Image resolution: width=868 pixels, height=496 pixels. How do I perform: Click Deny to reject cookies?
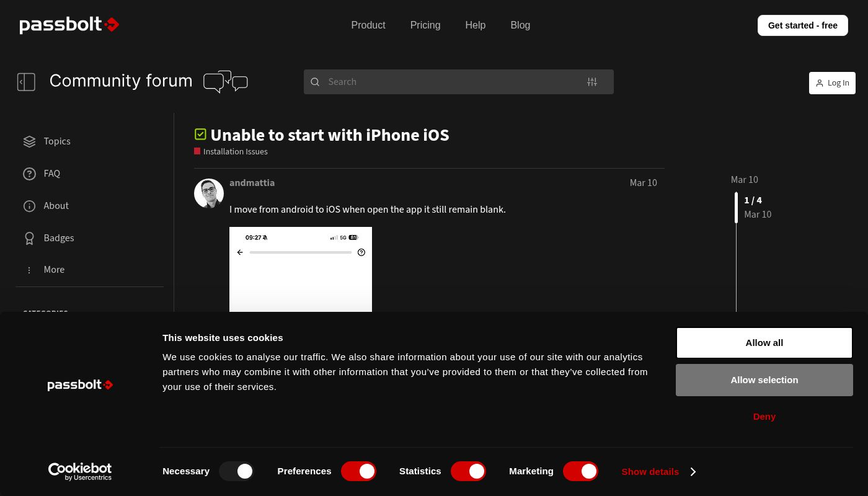coord(764,417)
